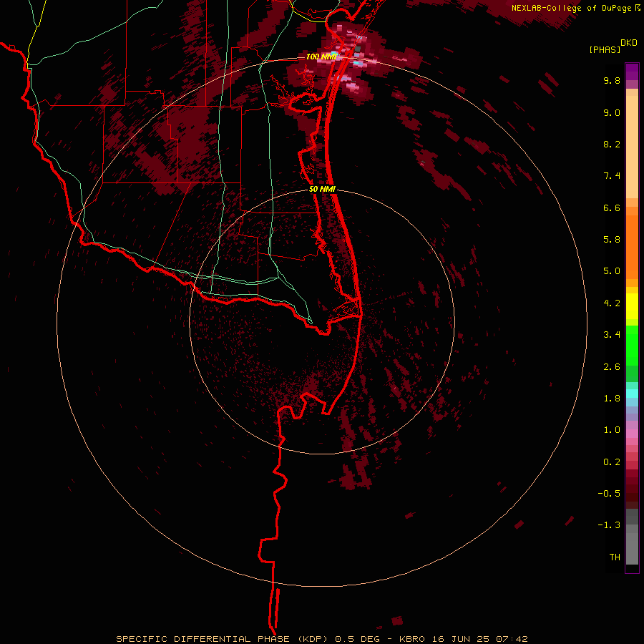This screenshot has height=644, width=644.
Task: Pick the pink color band near 1.0
Action: click(632, 434)
